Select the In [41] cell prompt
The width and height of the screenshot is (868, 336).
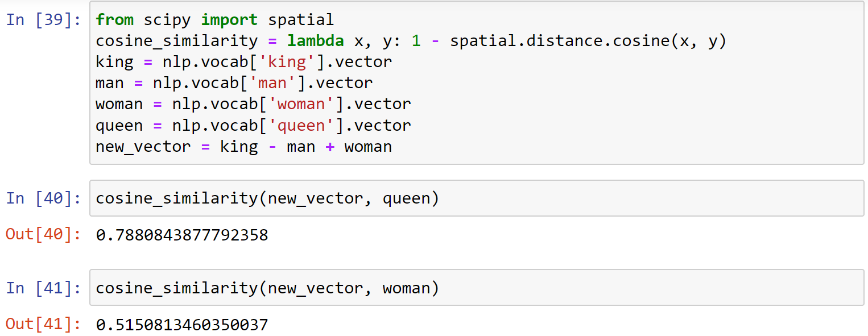click(43, 288)
